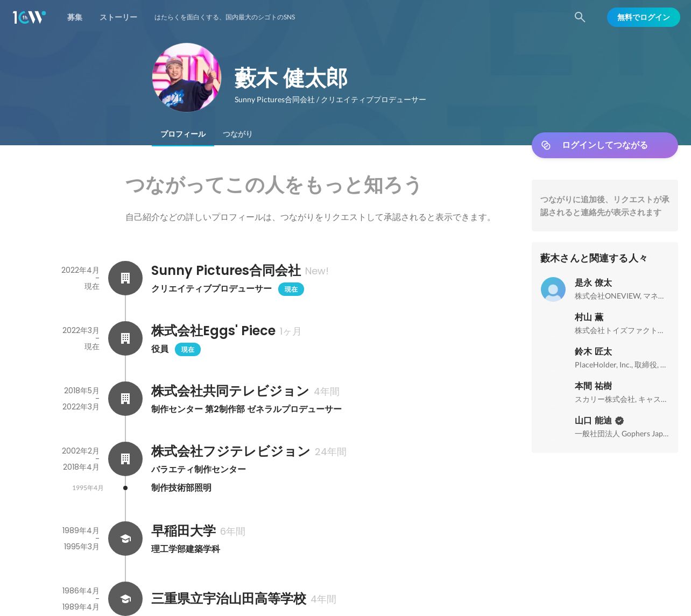Click the header subtitle Sunny Pictures合同会社 / クリエイティブプロデューサー
Viewport: 691px width, 616px height.
point(330,100)
